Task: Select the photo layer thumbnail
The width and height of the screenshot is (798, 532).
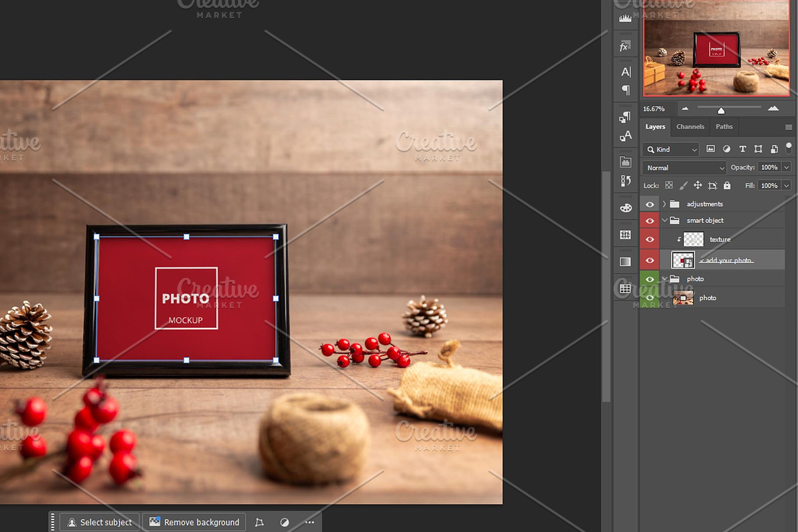Action: 683,298
